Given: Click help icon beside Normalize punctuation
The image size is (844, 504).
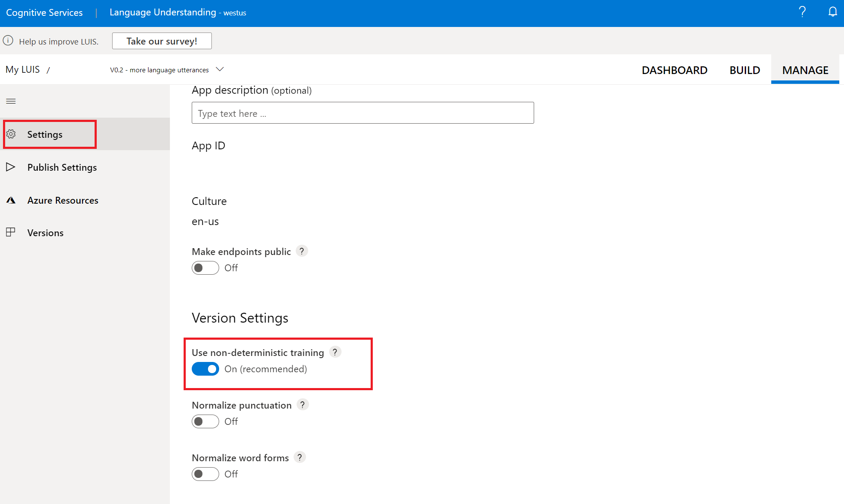Looking at the screenshot, I should point(303,405).
